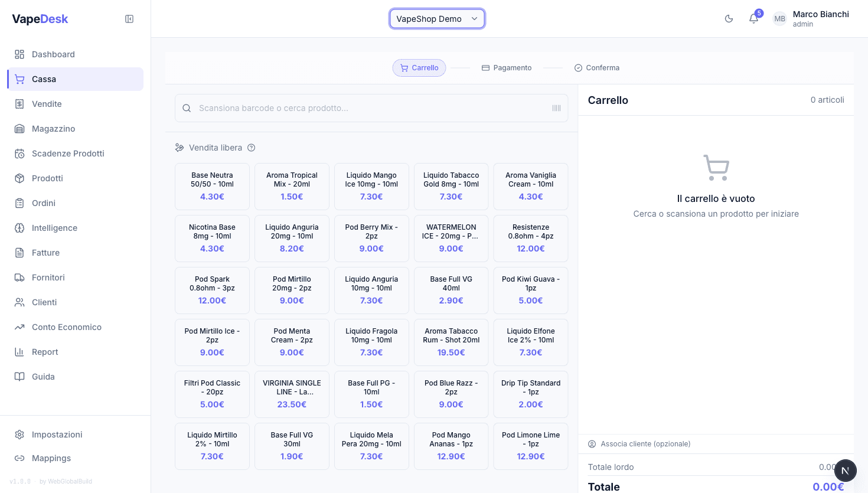Open Impostazioni settings
Image resolution: width=868 pixels, height=493 pixels.
coord(57,435)
